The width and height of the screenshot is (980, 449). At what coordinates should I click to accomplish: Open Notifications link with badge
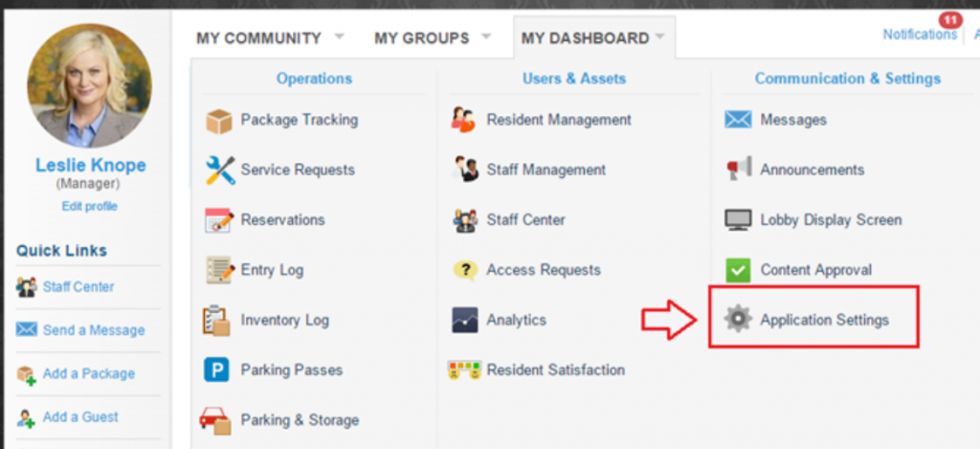(920, 34)
